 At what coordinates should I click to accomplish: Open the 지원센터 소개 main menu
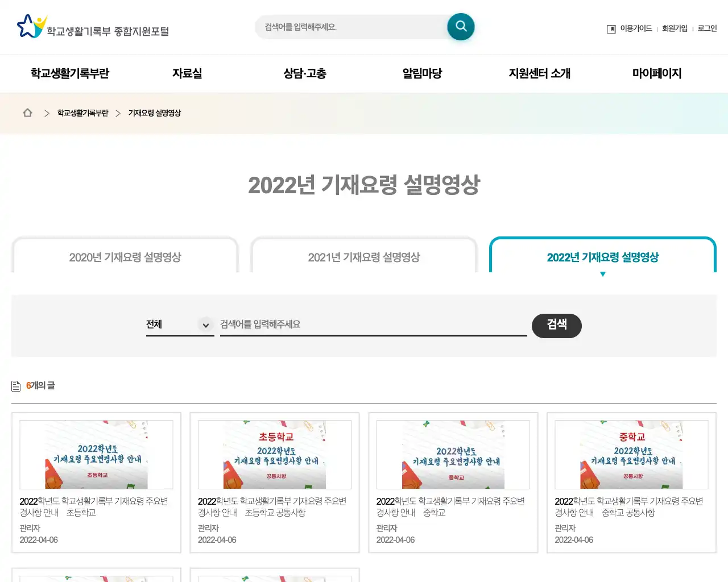point(539,73)
